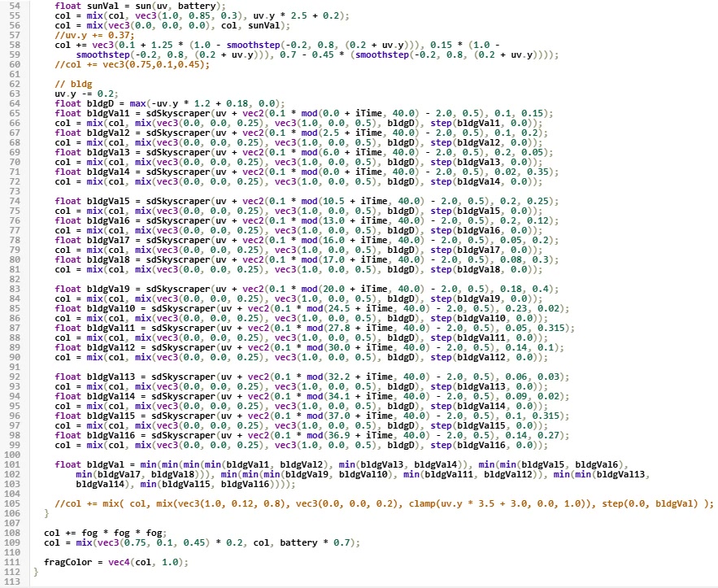
Task: Click line number 82 in the gutter
Action: [15, 279]
